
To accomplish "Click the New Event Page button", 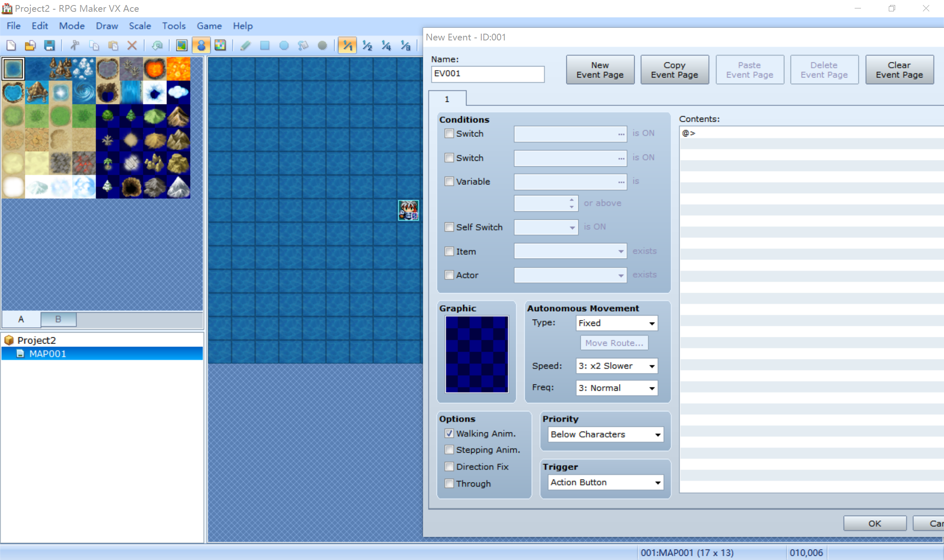I will coord(600,69).
